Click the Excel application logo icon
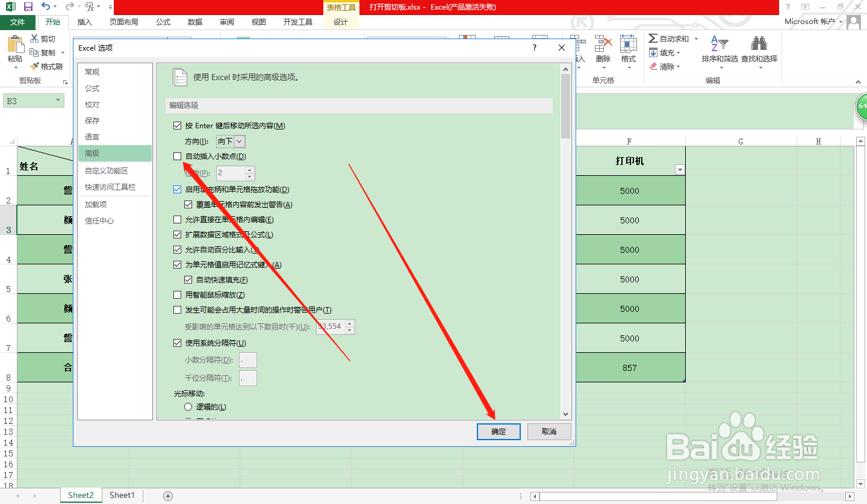 point(10,7)
